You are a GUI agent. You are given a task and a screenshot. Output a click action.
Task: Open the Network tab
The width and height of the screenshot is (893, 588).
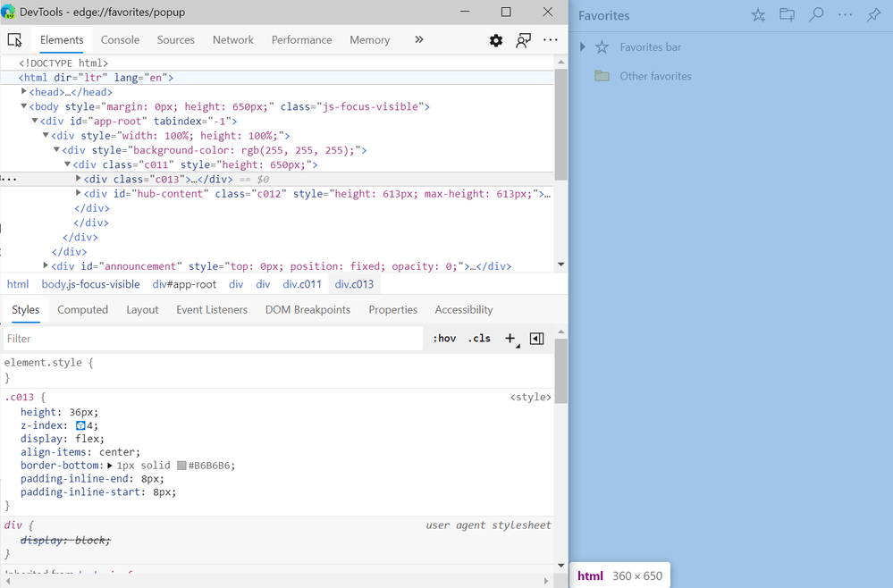pyautogui.click(x=233, y=40)
